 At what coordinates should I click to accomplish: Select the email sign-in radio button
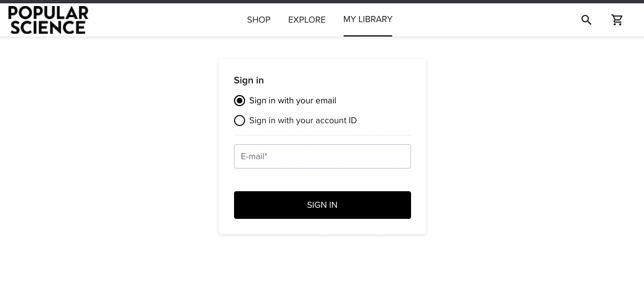(240, 101)
